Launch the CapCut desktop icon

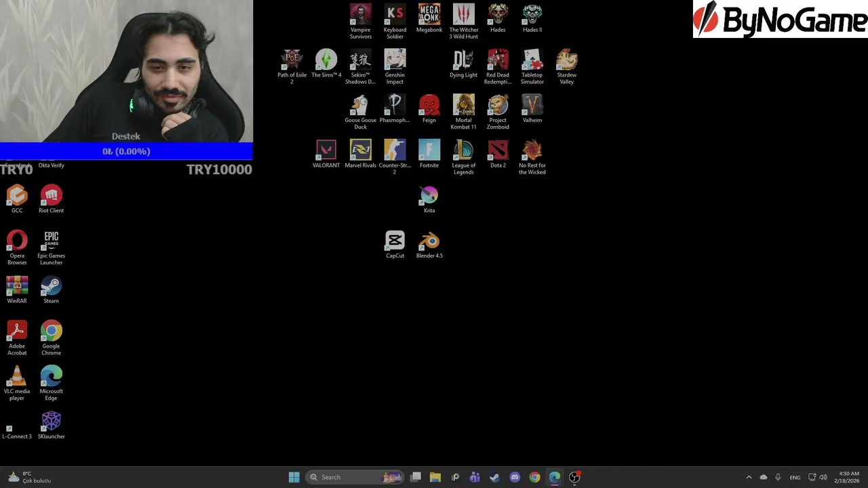pyautogui.click(x=395, y=245)
